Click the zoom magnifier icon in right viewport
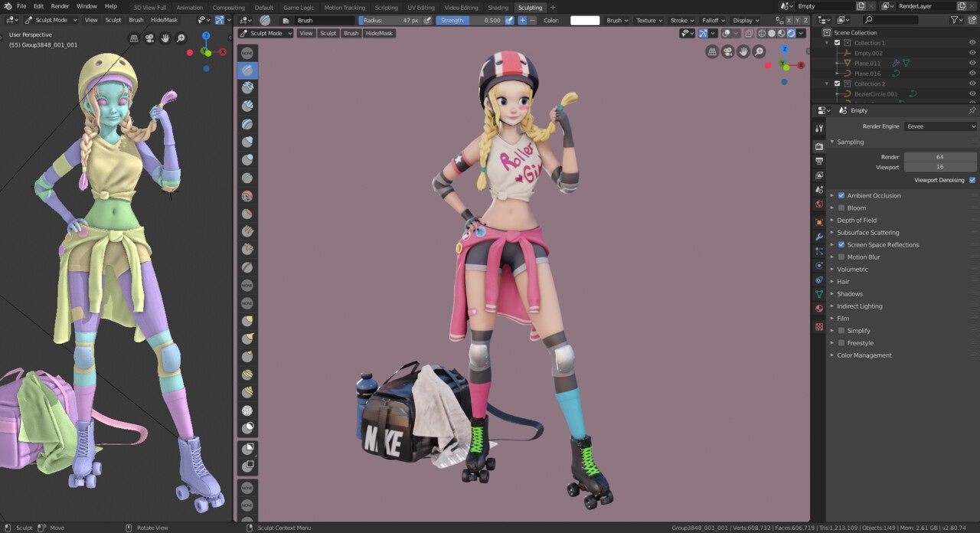980x533 pixels. 759,51
